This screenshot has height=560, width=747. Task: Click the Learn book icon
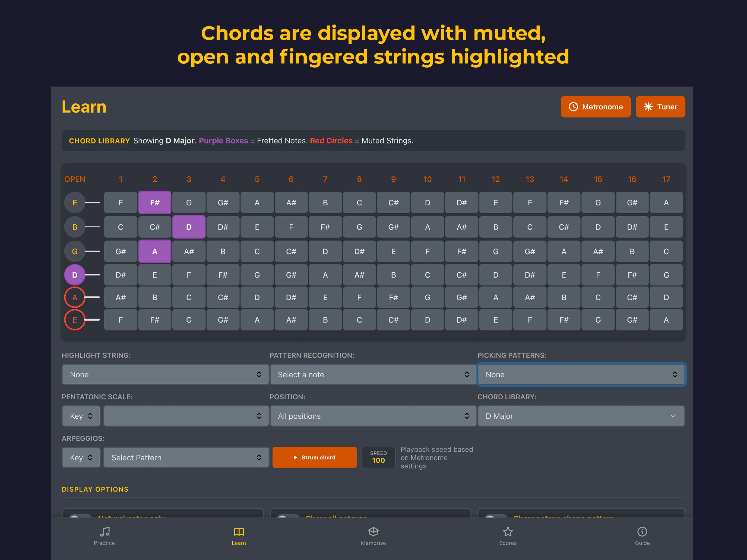tap(239, 532)
